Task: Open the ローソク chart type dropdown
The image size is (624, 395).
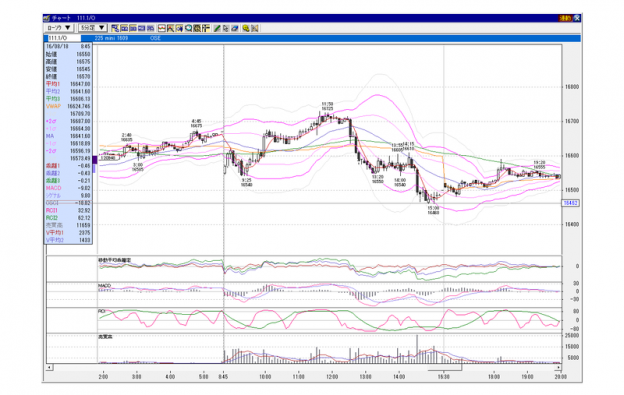Action: [x=58, y=28]
